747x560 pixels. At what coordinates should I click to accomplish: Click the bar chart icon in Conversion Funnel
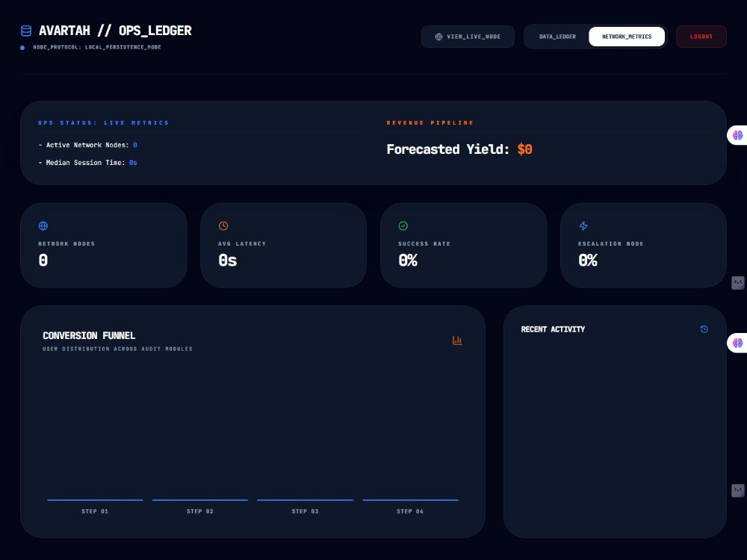(457, 340)
